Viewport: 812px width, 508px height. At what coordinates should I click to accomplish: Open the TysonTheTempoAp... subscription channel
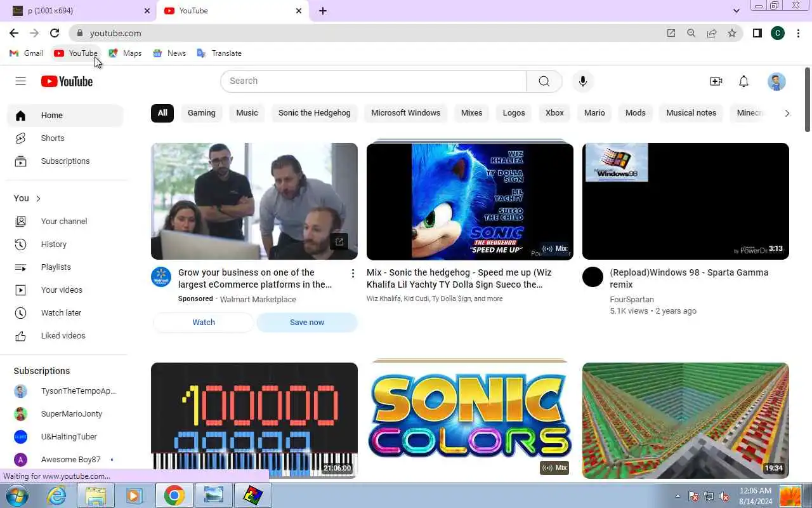[65, 391]
